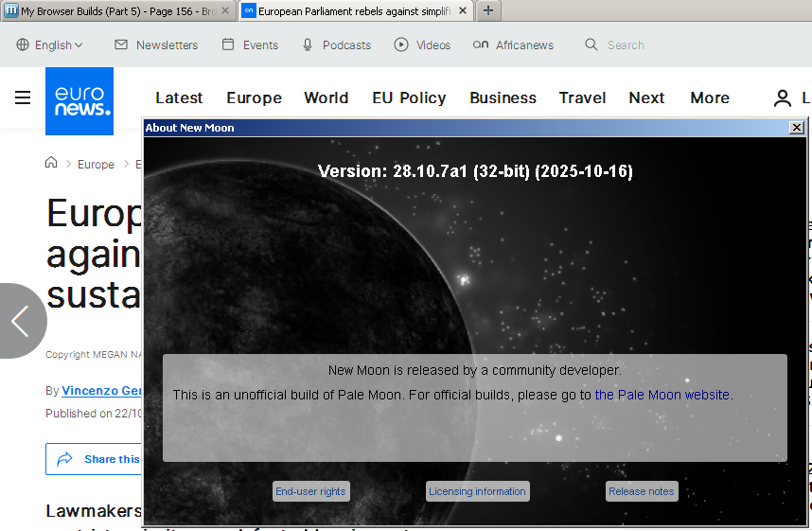Screen dimensions: 812x531
Task: Expand the English language dropdown
Action: tap(50, 44)
